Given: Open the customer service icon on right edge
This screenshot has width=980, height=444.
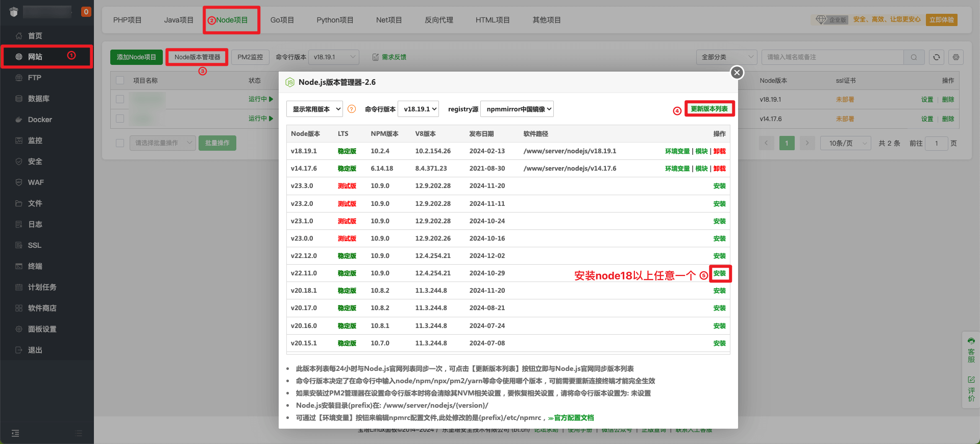Looking at the screenshot, I should point(971,350).
